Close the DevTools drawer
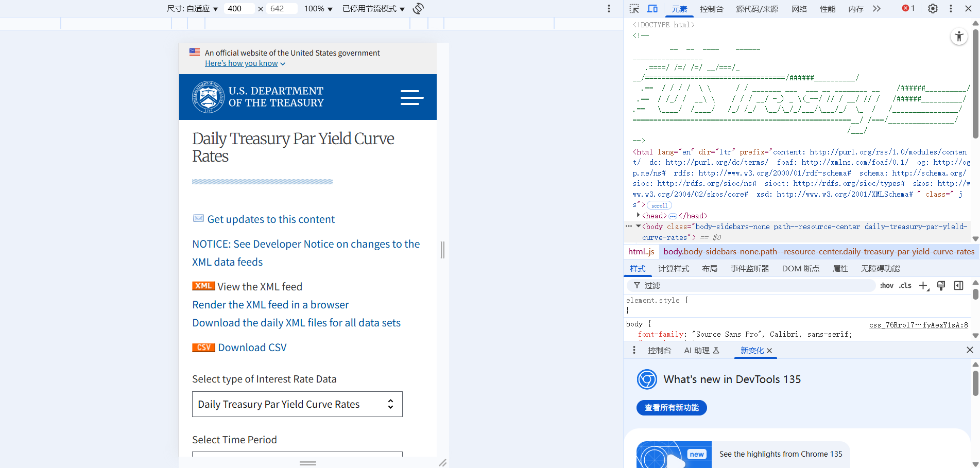The image size is (980, 468). click(970, 350)
